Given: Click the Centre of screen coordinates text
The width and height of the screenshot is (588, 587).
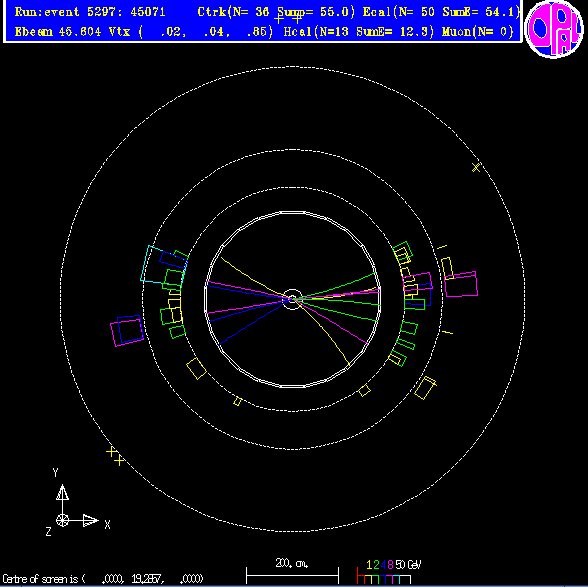Looking at the screenshot, I should coord(102,578).
